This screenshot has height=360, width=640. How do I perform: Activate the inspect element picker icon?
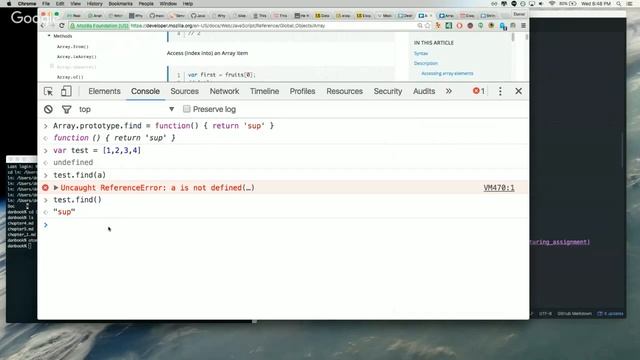48,91
